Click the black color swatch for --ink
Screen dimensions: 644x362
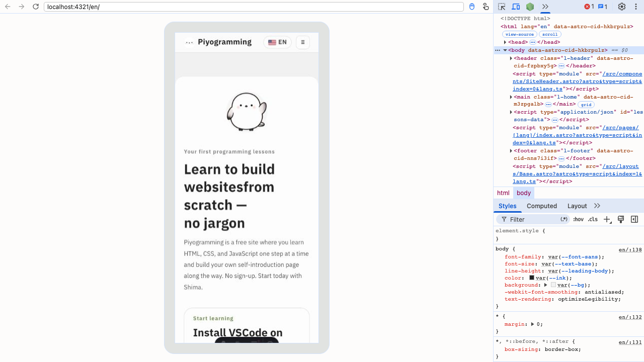point(532,278)
